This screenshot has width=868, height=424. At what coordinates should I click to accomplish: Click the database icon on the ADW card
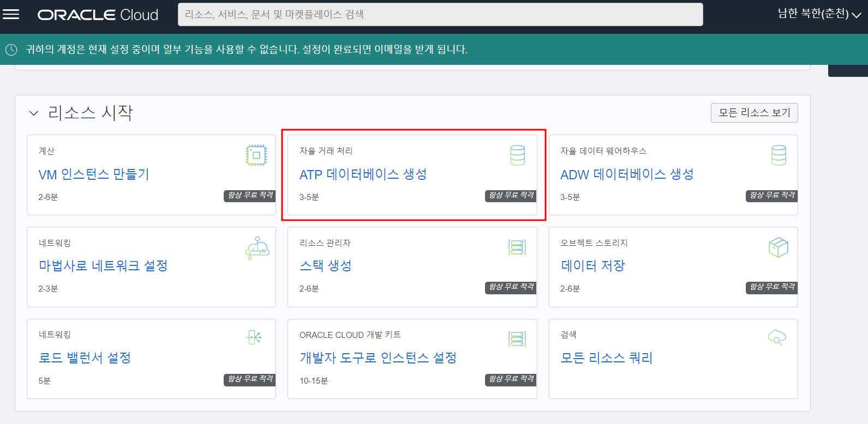pos(779,155)
